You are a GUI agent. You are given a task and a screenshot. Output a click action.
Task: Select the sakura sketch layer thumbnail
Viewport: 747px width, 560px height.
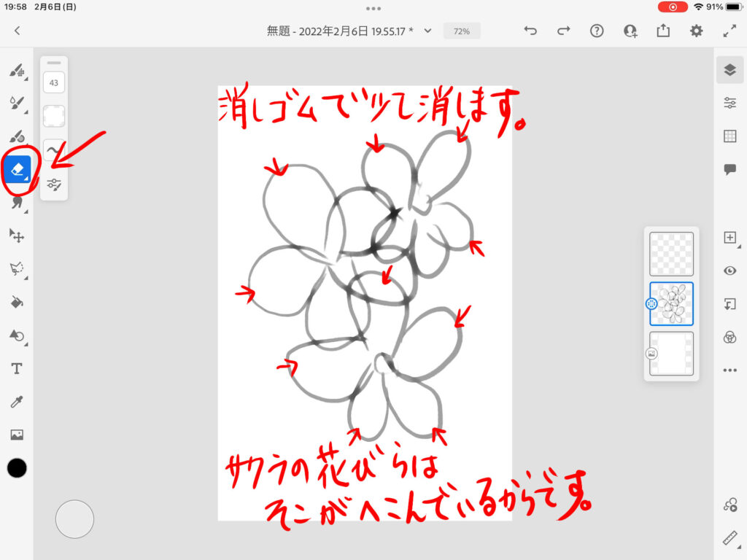(671, 304)
